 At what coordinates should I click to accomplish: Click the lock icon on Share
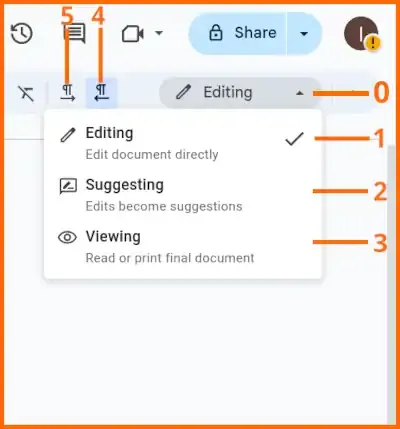216,33
